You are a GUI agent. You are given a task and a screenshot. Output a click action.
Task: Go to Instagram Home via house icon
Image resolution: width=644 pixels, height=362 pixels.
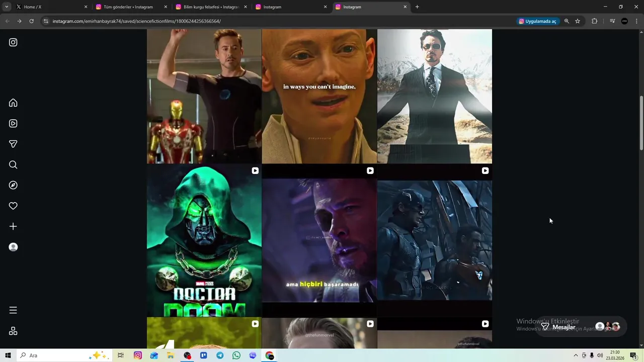[13, 103]
